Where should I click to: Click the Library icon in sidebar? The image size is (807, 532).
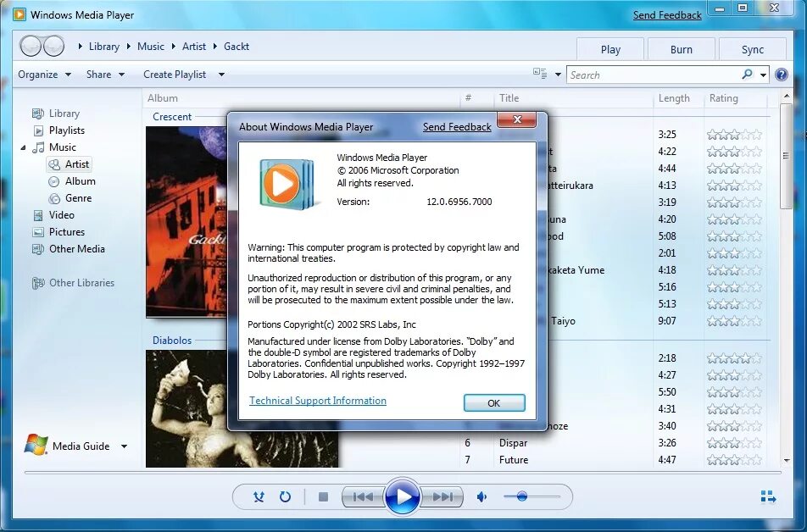[38, 114]
